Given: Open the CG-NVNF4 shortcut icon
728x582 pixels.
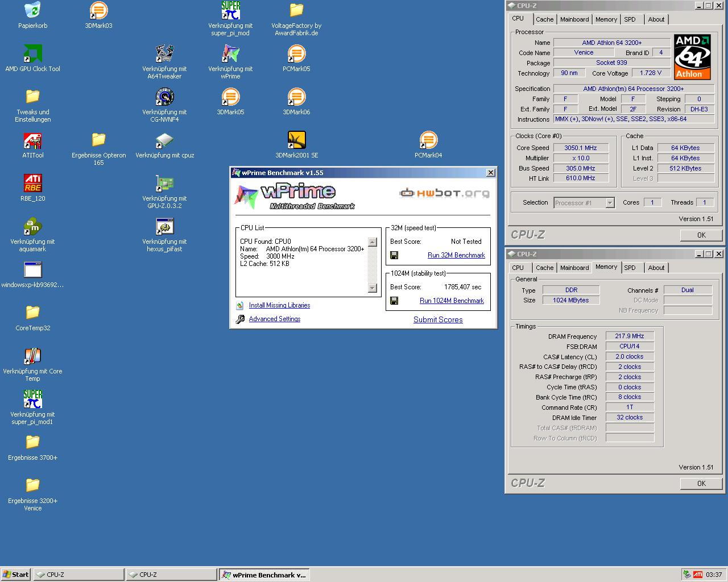Looking at the screenshot, I should click(x=164, y=97).
